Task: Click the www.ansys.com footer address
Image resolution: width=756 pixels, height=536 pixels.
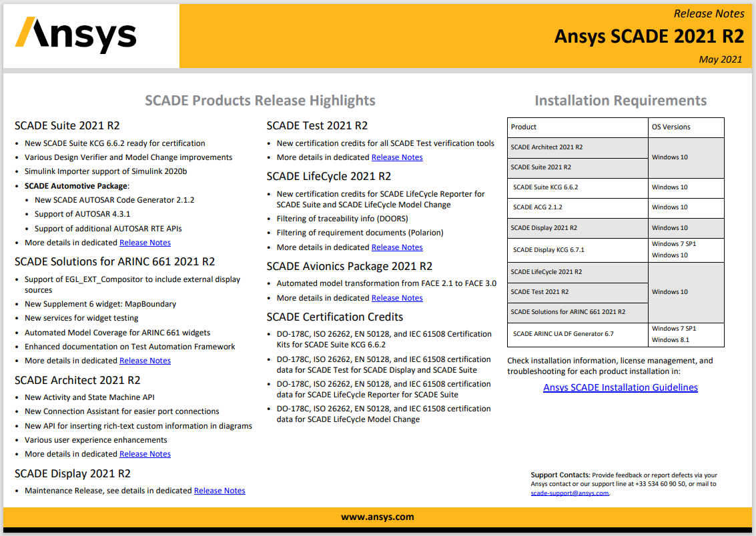Action: tap(378, 517)
